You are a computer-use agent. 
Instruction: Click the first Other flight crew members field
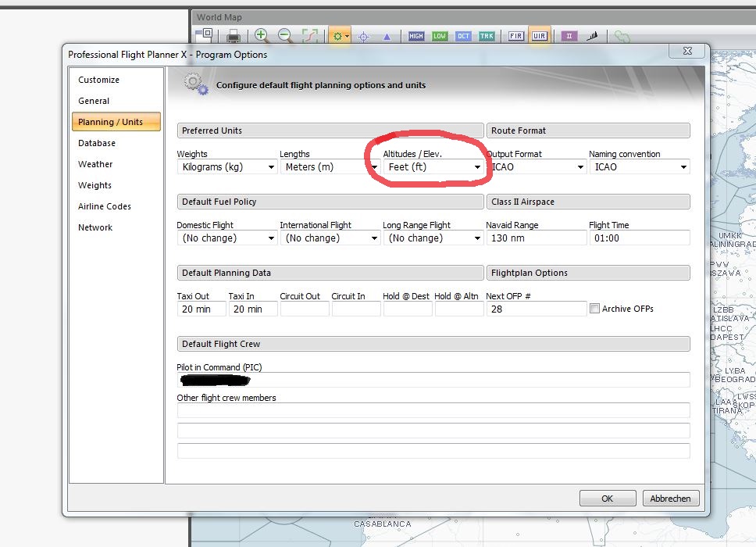click(x=433, y=410)
